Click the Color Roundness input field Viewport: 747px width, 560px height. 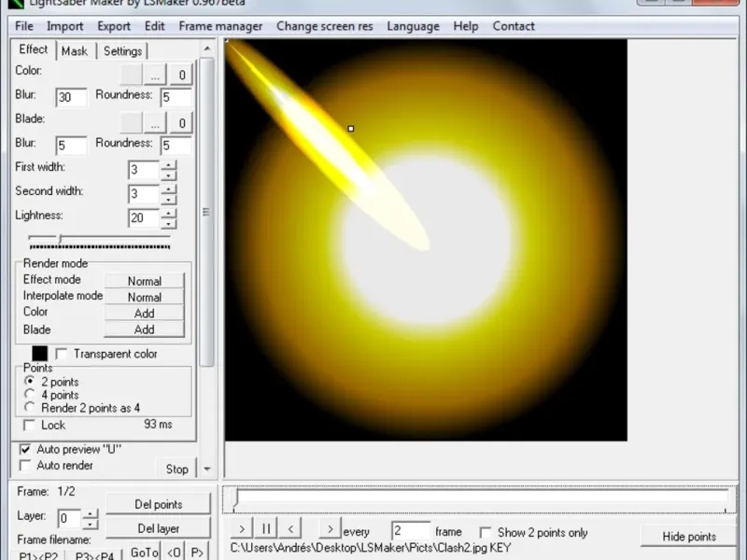coord(176,97)
